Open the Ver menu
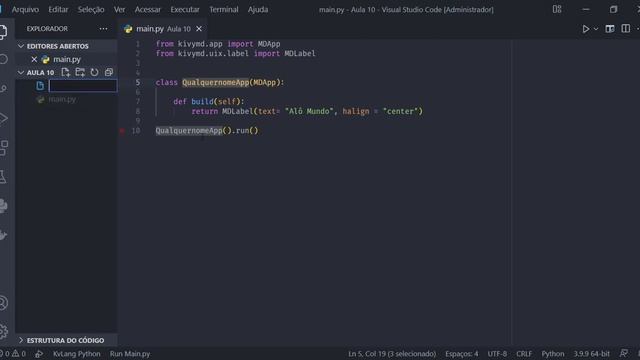Viewport: 640px width, 360px height. (x=120, y=9)
